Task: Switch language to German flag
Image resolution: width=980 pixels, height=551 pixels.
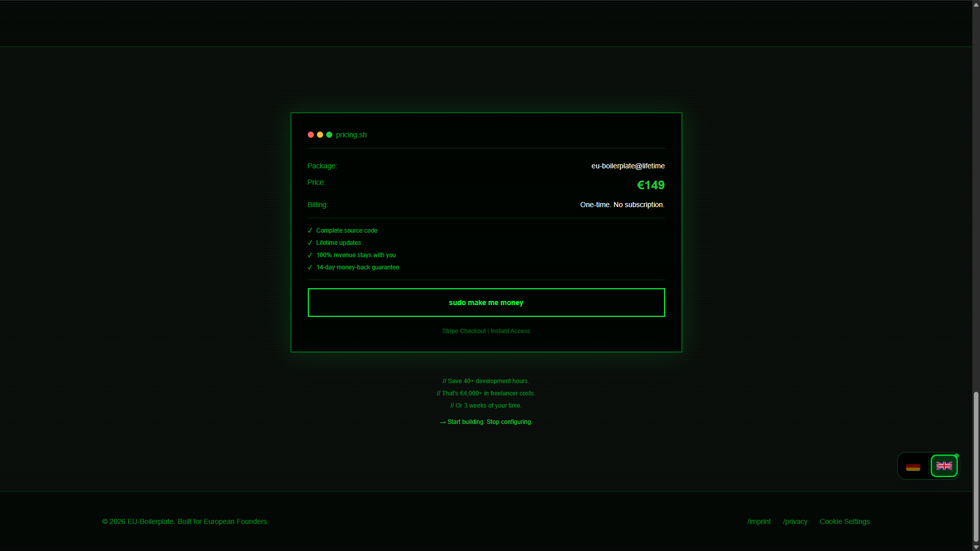Action: pyautogui.click(x=913, y=466)
